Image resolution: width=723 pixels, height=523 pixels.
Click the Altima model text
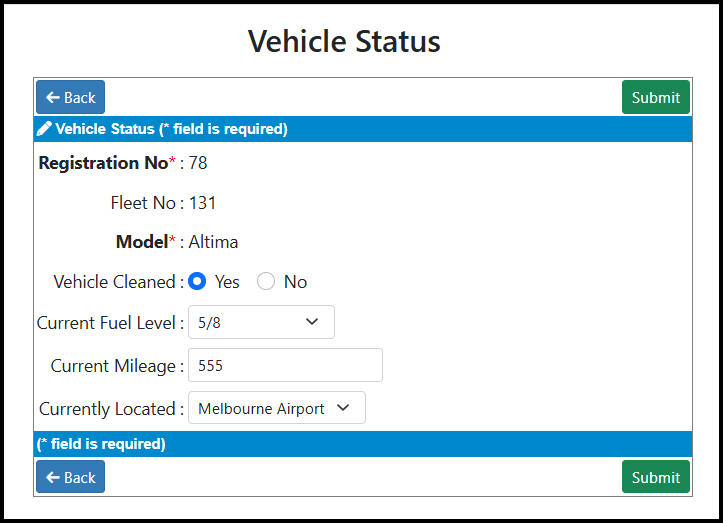point(213,242)
